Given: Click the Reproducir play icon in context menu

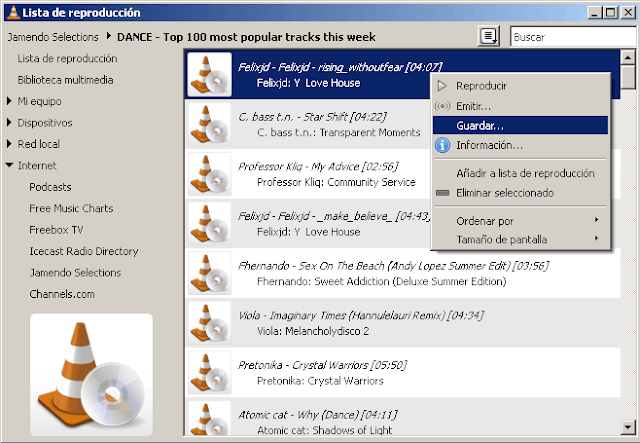Looking at the screenshot, I should pyautogui.click(x=442, y=86).
